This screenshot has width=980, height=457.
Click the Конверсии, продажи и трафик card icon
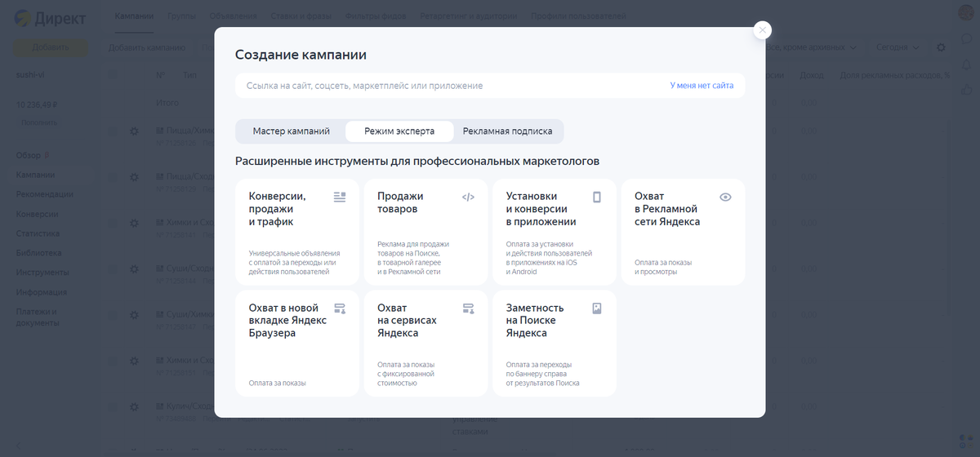340,197
